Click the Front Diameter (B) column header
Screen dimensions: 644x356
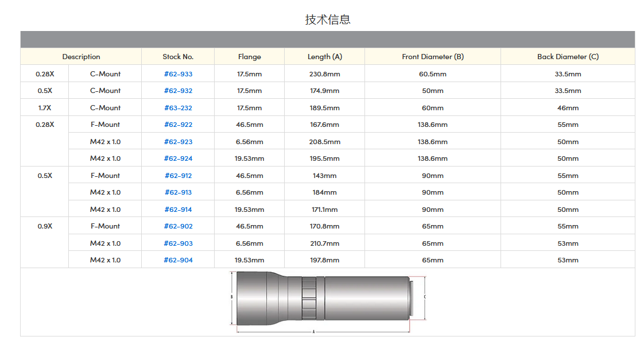point(433,57)
